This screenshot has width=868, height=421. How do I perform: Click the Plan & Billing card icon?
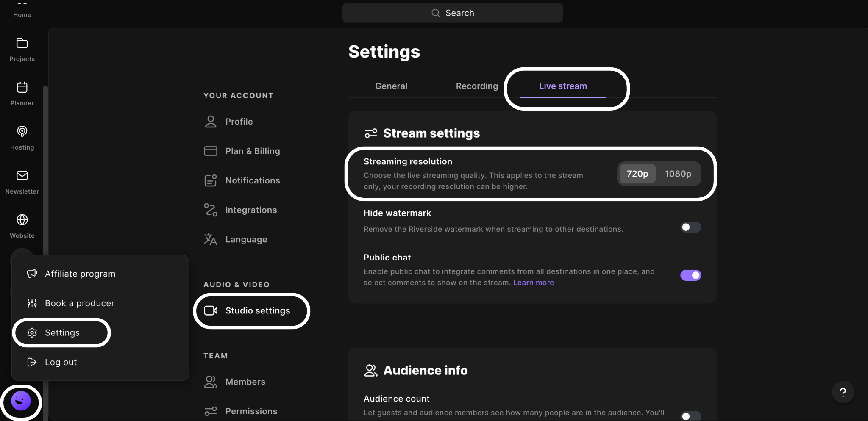tap(211, 151)
